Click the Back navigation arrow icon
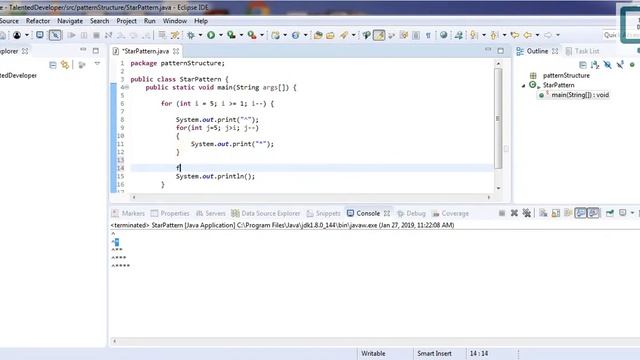 pyautogui.click(x=528, y=36)
